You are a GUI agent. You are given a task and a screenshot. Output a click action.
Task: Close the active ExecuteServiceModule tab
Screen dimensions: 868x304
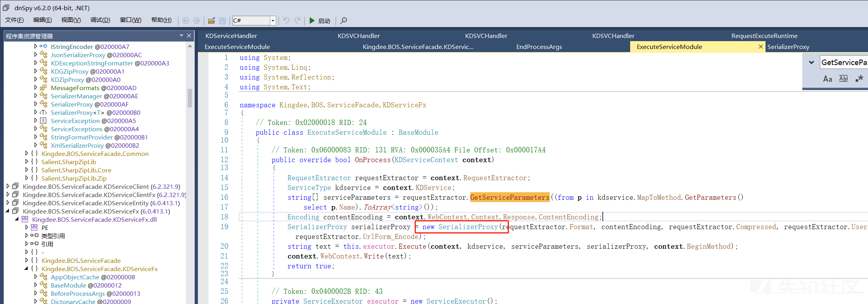[760, 47]
